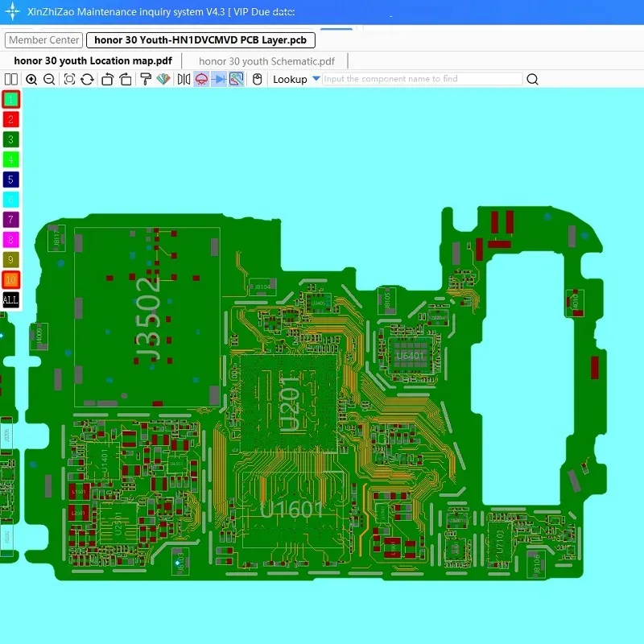The width and height of the screenshot is (644, 644).
Task: Show ALL layers via sidebar button
Action: pyautogui.click(x=10, y=299)
